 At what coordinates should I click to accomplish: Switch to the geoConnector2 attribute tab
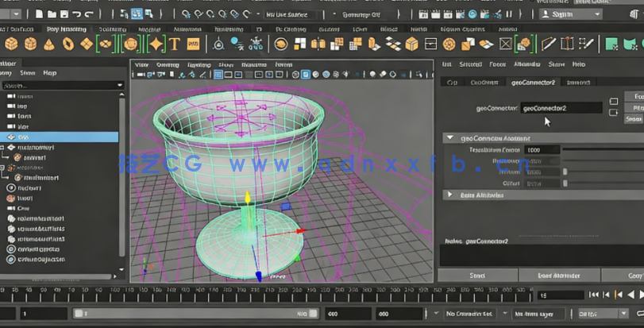tap(533, 82)
